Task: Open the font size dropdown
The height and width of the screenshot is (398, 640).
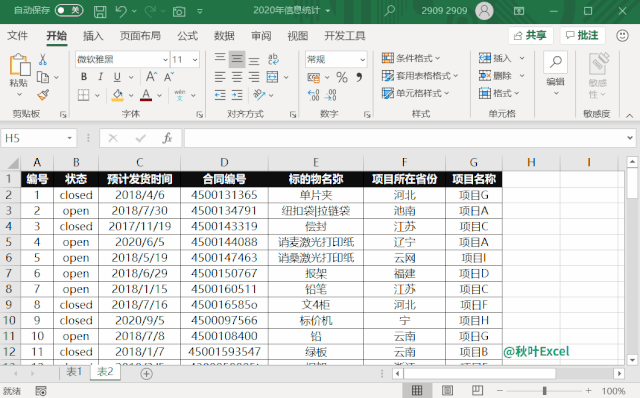Action: coord(195,60)
